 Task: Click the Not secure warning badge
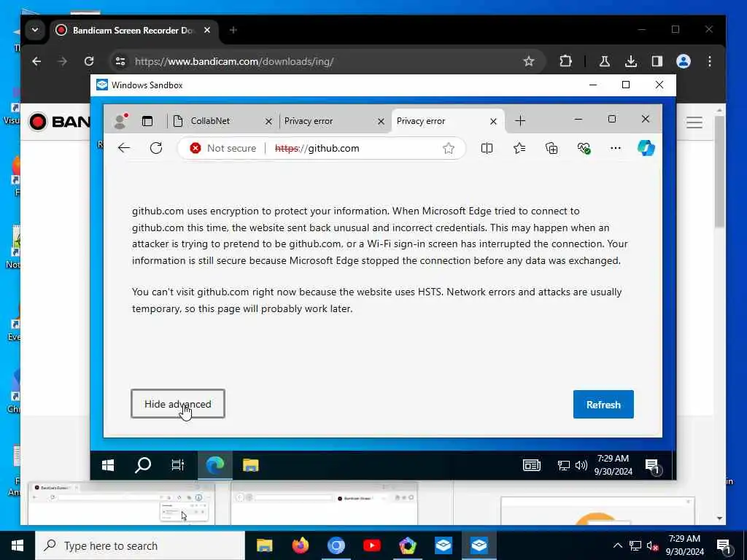point(223,148)
